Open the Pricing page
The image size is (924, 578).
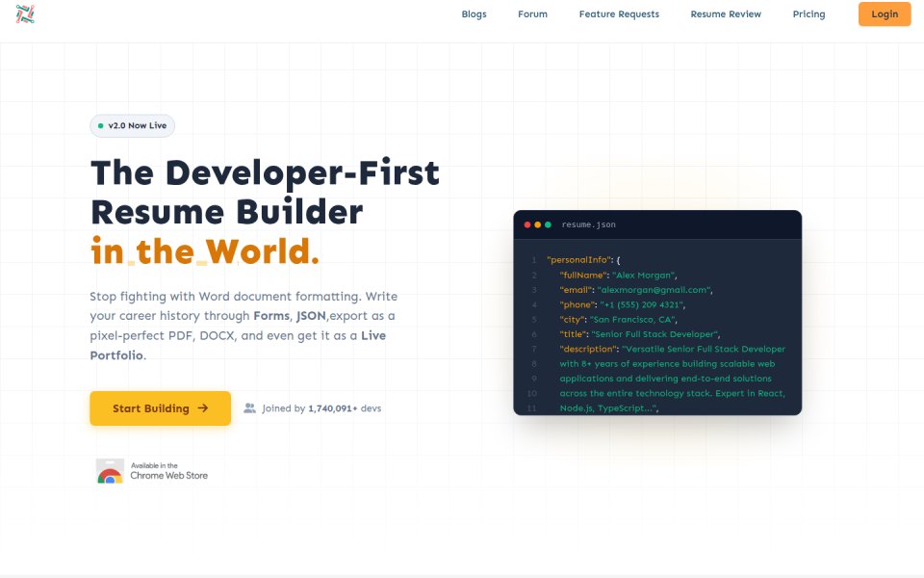[x=808, y=14]
